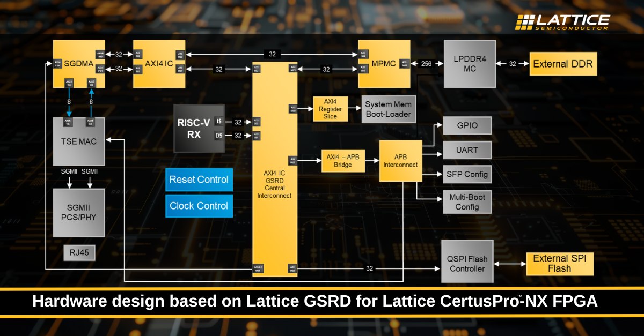Click the AXI4 Register Slice block
Viewport: 644px width, 336px height.
tap(330, 109)
